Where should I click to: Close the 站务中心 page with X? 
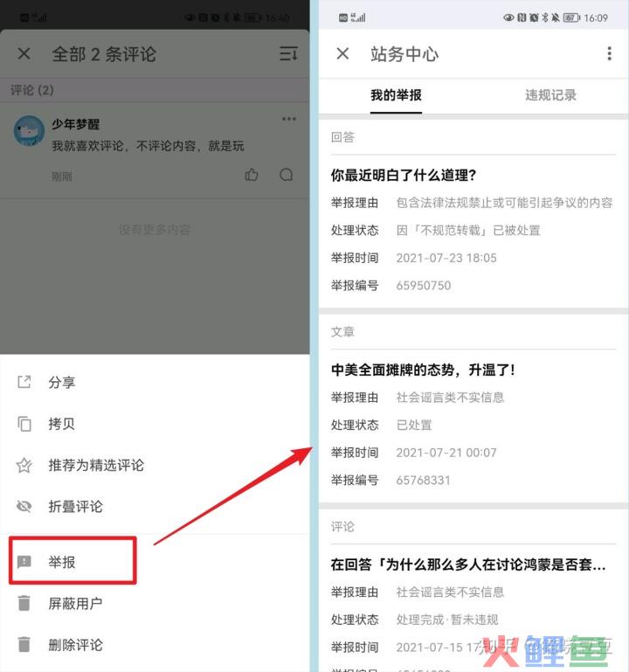tap(342, 53)
